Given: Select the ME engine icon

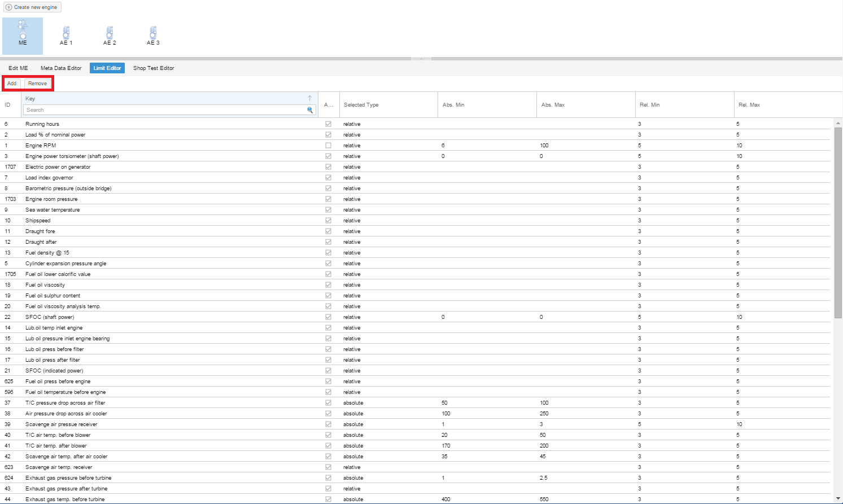Looking at the screenshot, I should (23, 35).
